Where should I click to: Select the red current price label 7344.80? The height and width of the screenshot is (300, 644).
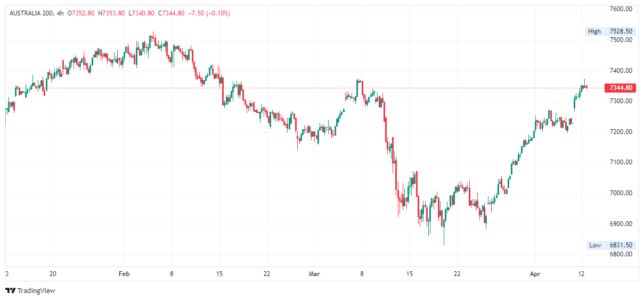(x=621, y=88)
